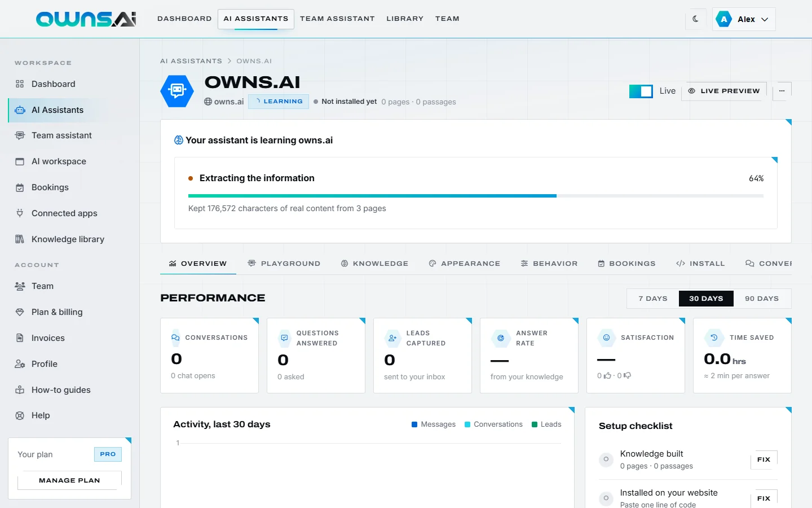Select the 90 Days range

(762, 299)
